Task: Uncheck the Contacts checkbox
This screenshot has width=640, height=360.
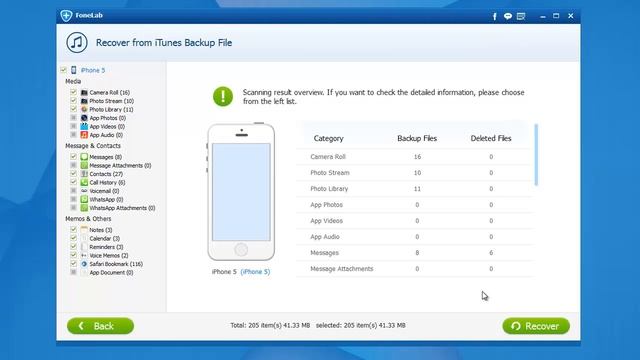Action: (x=73, y=174)
